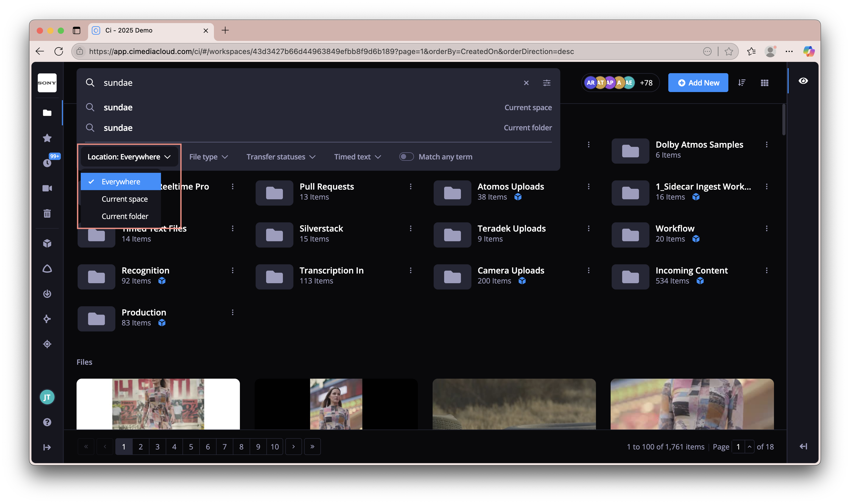Screen dimensions: 850x504
Task: Open options menu for Workflow folder
Action: [766, 228]
